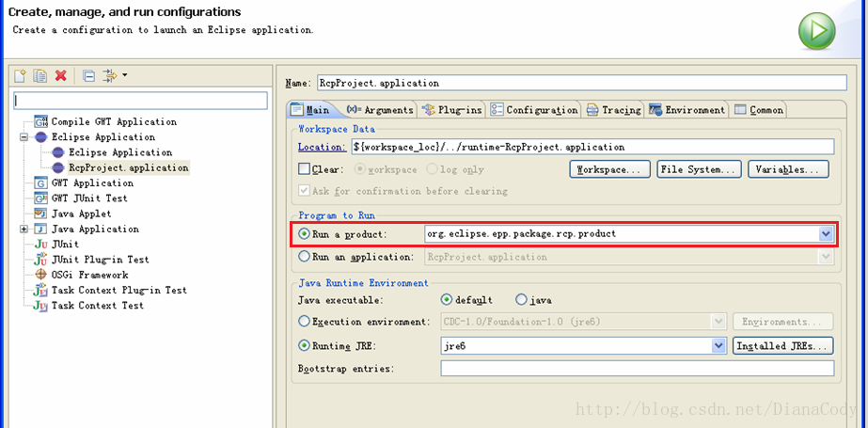Select the Execution environment radio button
Viewport: 868px width, 428px height.
[304, 321]
